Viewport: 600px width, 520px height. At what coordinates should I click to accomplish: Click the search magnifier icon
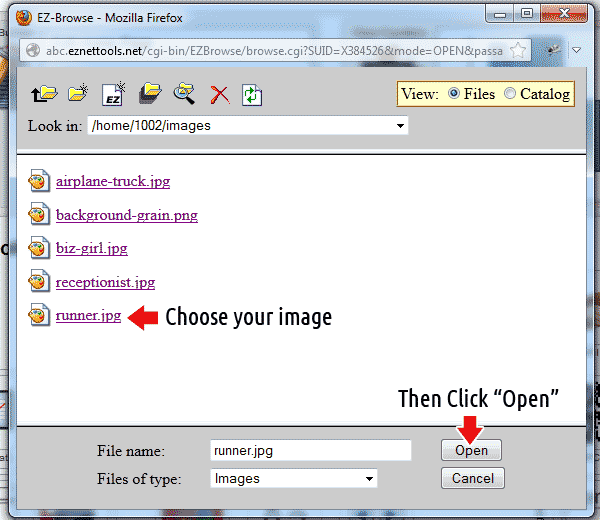184,95
